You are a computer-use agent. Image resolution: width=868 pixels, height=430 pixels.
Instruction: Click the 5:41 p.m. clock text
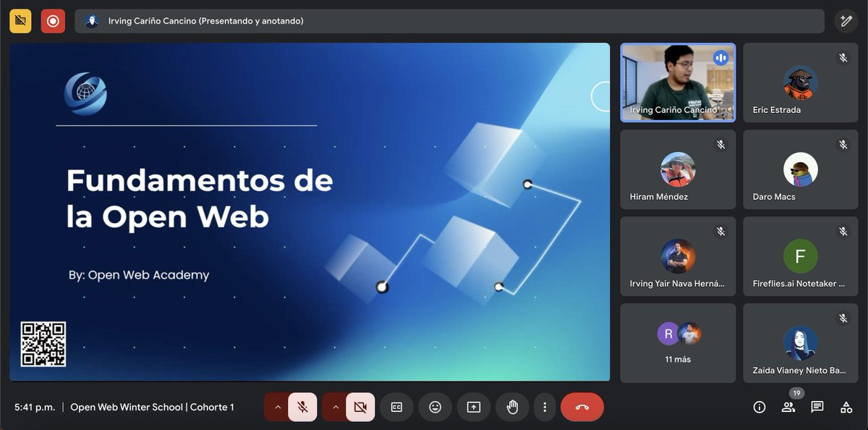tap(35, 407)
